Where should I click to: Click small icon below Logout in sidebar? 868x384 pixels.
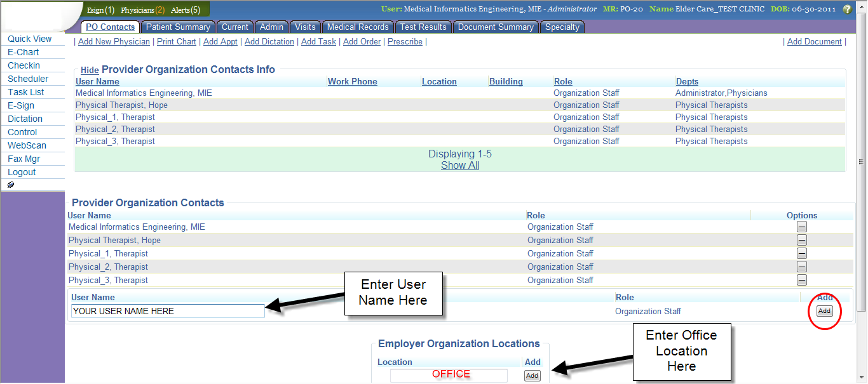[x=11, y=185]
